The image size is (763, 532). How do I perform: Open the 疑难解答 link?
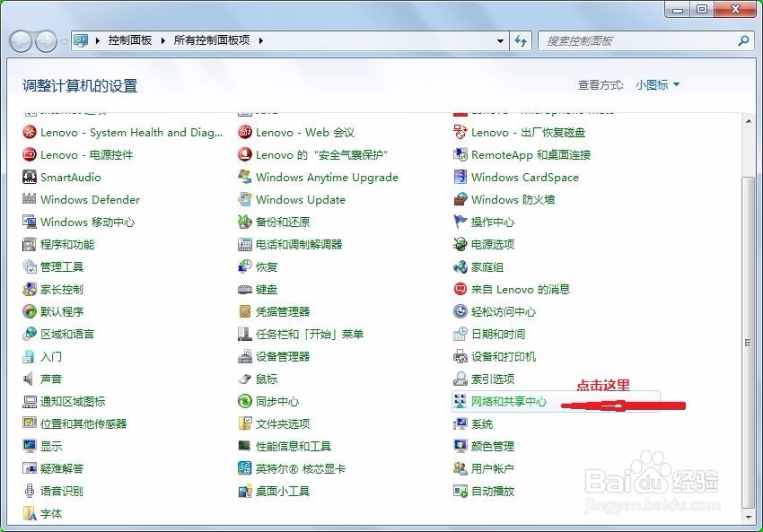62,468
